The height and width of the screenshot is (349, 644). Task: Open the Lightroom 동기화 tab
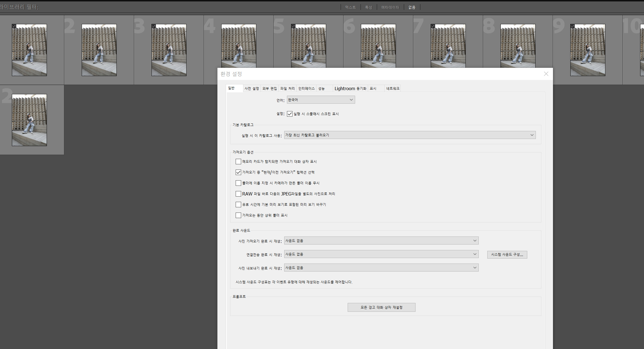350,88
